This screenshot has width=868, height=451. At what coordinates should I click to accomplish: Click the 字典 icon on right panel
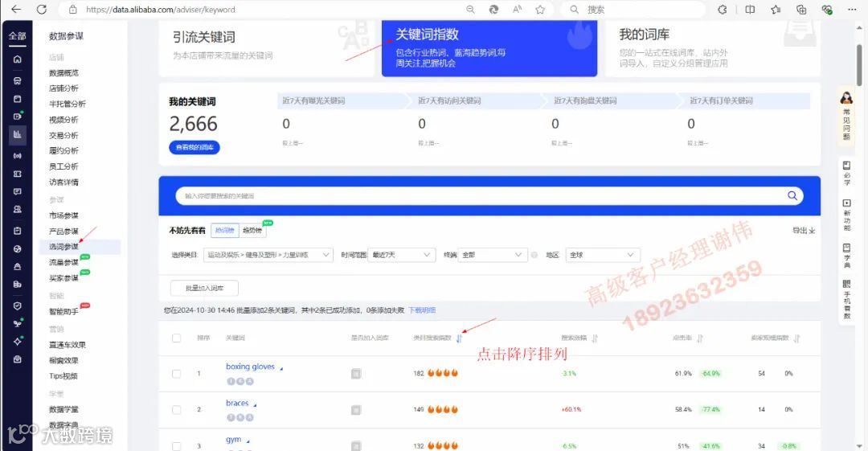pyautogui.click(x=846, y=248)
